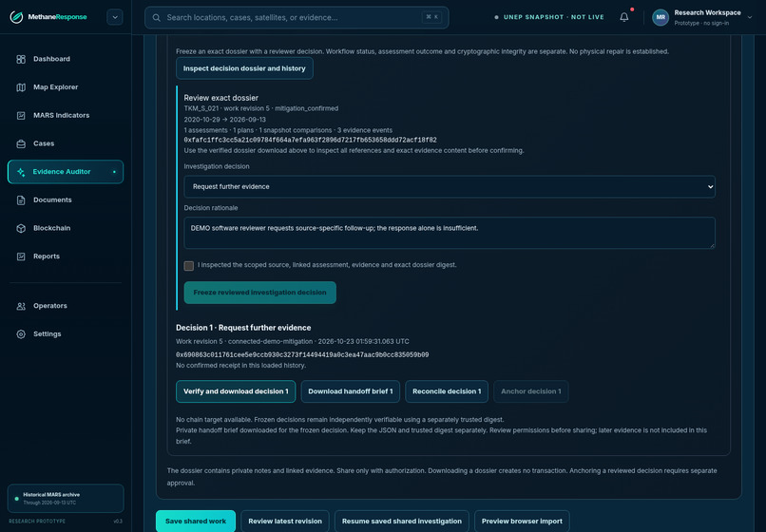Screen dimensions: 766x532
Task: Click 'No confirmed receipt in this loaded history'
Action: click(x=240, y=366)
